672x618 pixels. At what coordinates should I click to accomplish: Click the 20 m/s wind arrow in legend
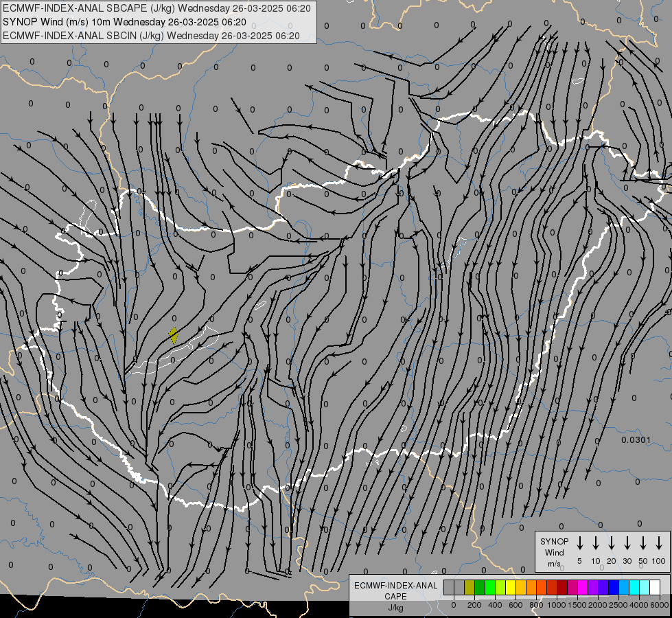point(612,543)
